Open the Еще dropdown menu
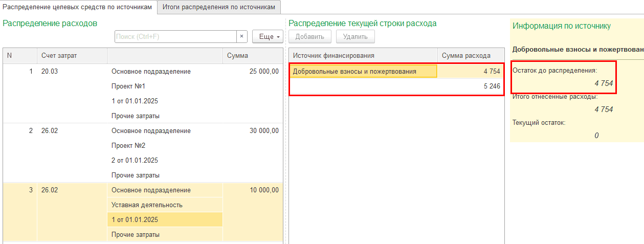 [x=268, y=37]
